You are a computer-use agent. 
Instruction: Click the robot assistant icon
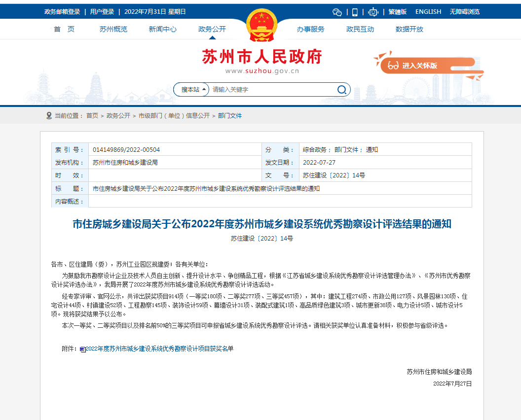[373, 12]
